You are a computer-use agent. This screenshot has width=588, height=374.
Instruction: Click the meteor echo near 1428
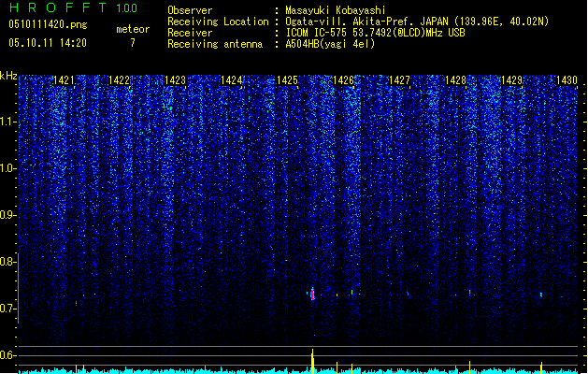coord(469,293)
